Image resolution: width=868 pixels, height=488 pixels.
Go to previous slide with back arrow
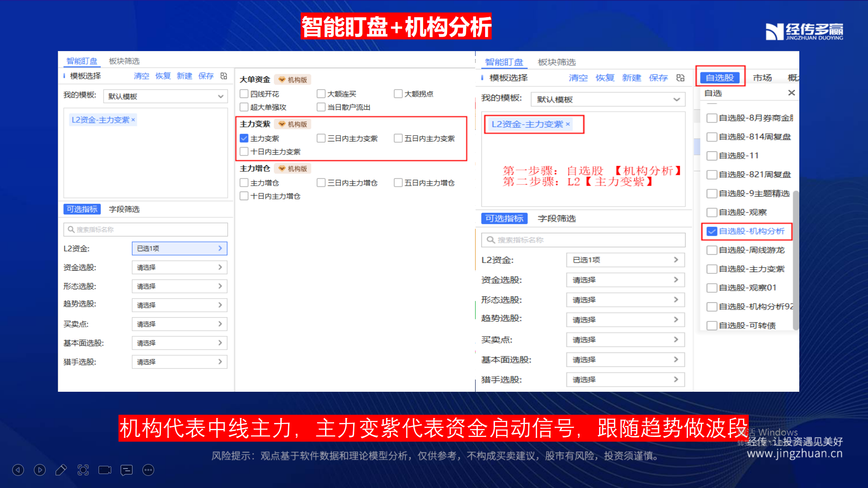18,470
